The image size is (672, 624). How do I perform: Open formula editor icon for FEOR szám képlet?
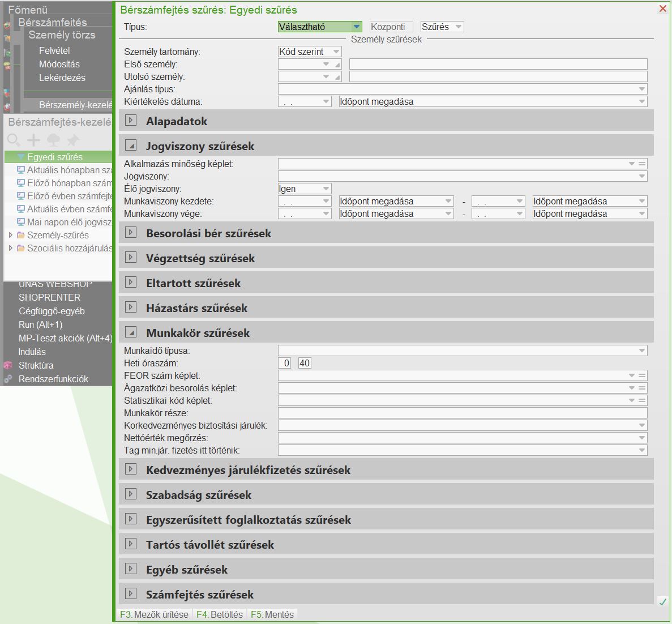tap(642, 375)
